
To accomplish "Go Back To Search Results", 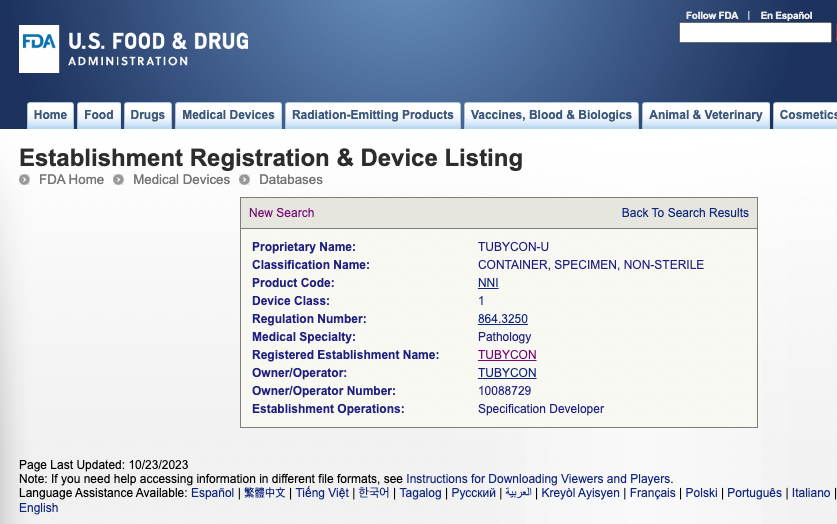I will (685, 213).
